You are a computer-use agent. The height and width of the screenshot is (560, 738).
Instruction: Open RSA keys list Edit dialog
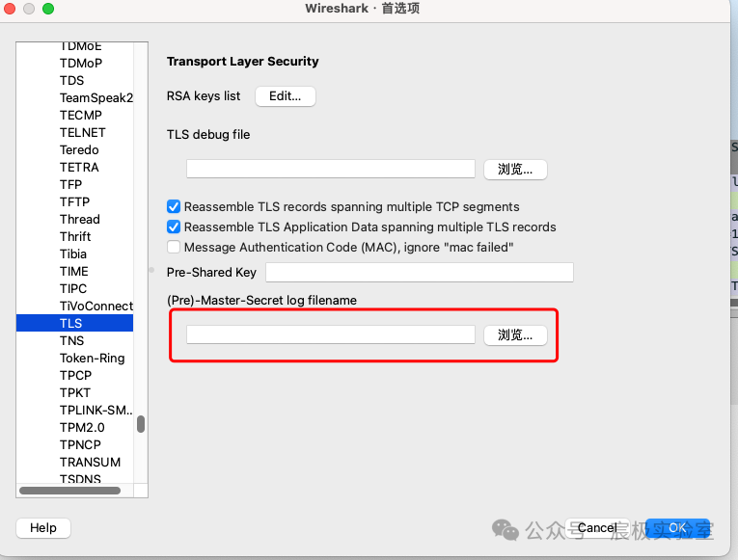point(286,96)
